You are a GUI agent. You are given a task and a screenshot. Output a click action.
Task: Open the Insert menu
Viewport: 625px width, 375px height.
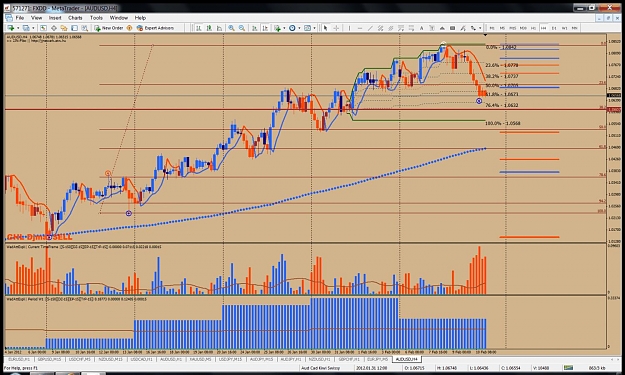click(55, 18)
